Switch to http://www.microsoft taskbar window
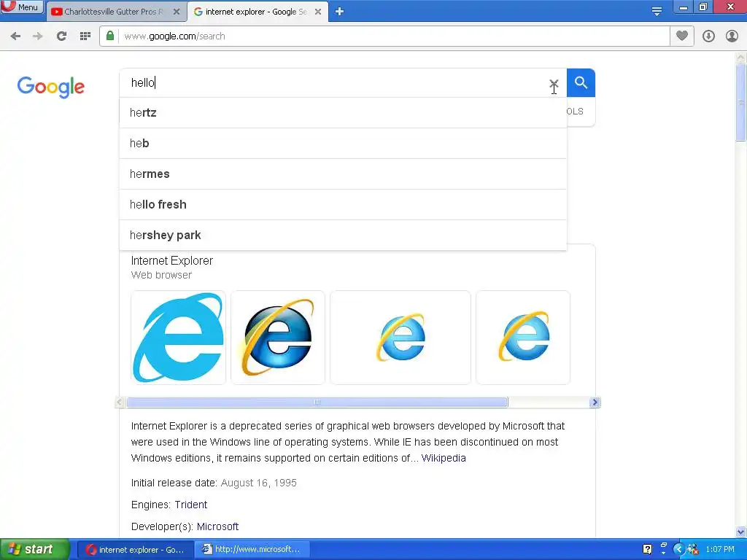The height and width of the screenshot is (560, 747). point(252,550)
